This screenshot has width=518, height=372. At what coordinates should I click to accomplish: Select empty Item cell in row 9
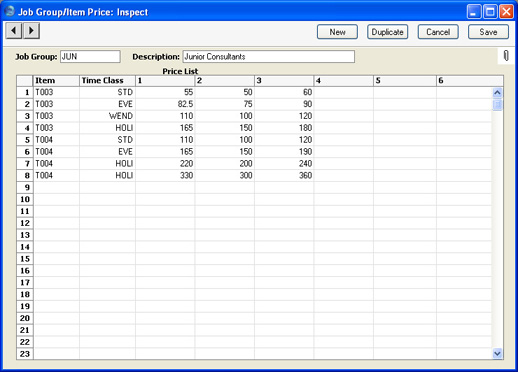tap(56, 187)
